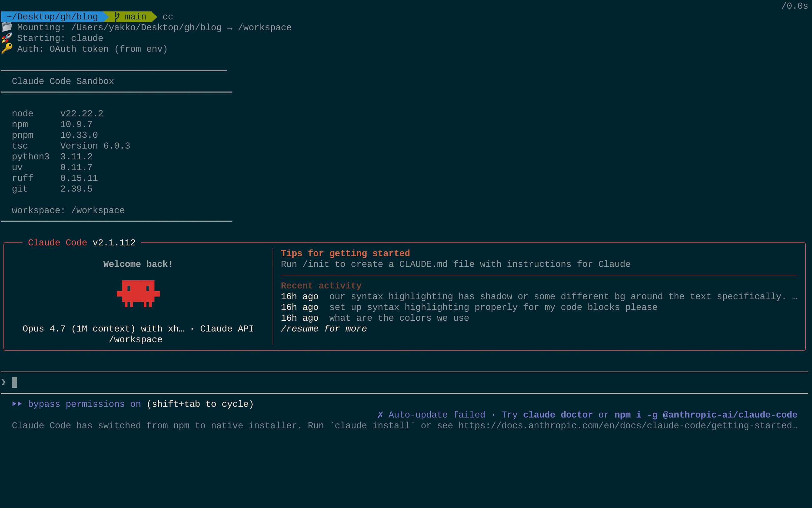Click node version 'v22.22.2'
This screenshot has width=812, height=508.
click(x=82, y=114)
